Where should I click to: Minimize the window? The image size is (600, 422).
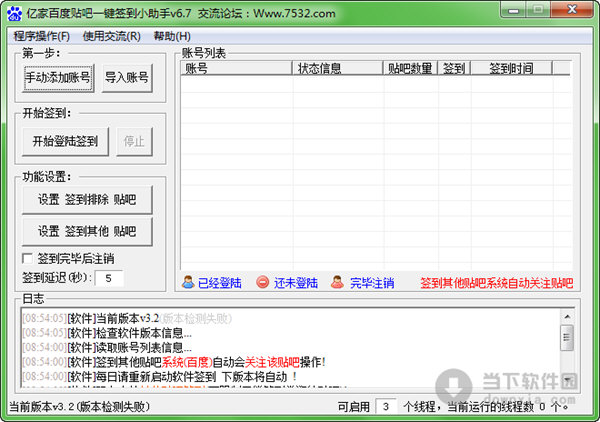[x=513, y=10]
